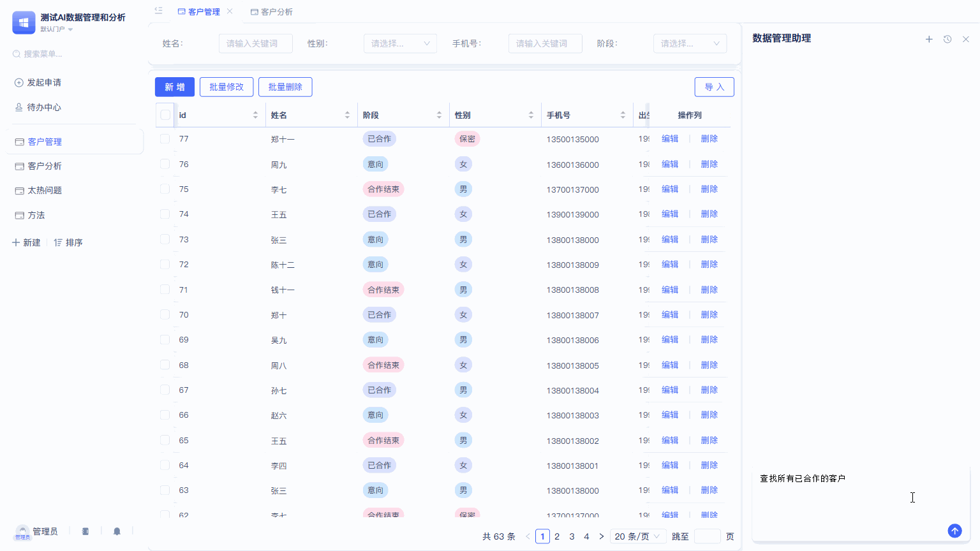This screenshot has width=980, height=551.
Task: Click the notification bell icon
Action: 117,531
